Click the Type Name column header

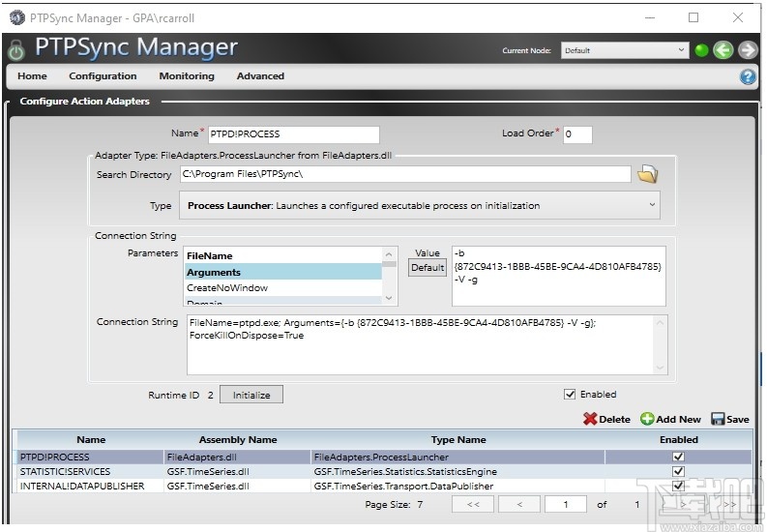[x=458, y=439]
